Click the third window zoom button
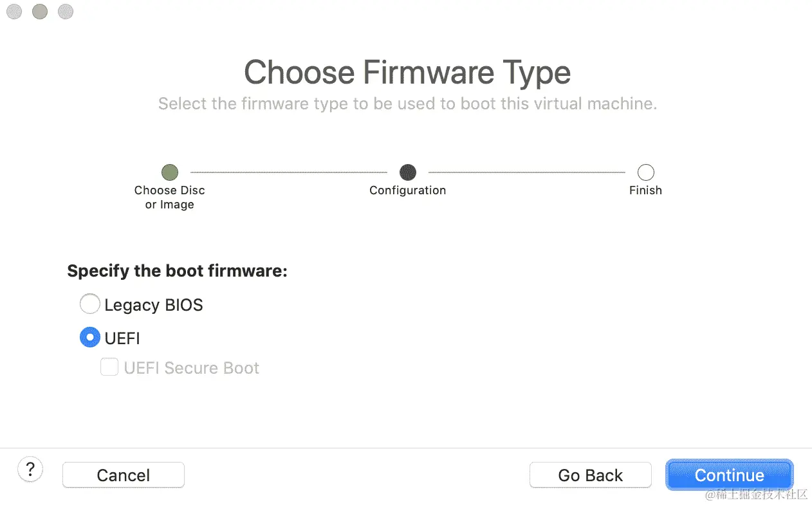This screenshot has width=812, height=505. 65,12
